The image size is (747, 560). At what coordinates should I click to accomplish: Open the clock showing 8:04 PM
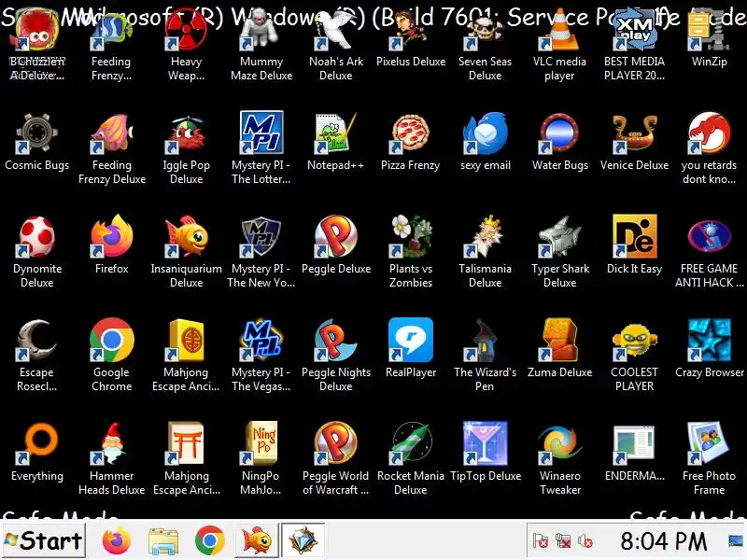pyautogui.click(x=664, y=541)
